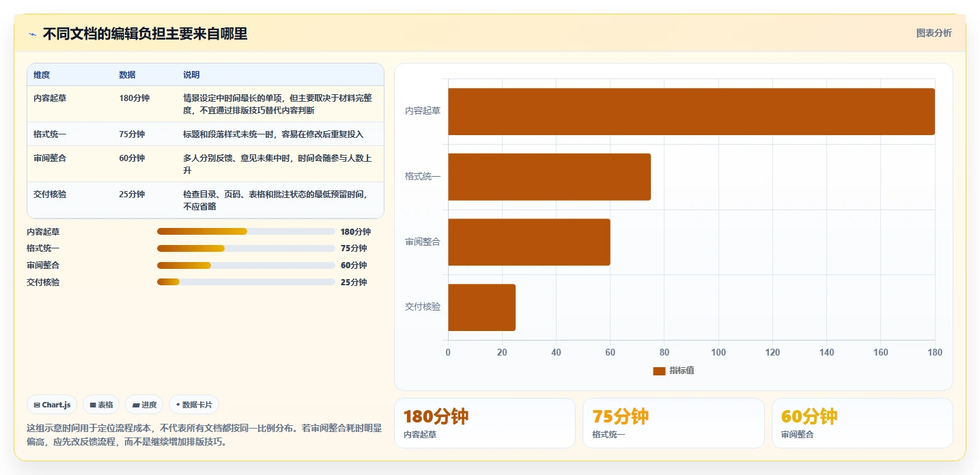Click the description starting 检查目录、页码
Image resolution: width=980 pixels, height=475 pixels.
pyautogui.click(x=275, y=201)
